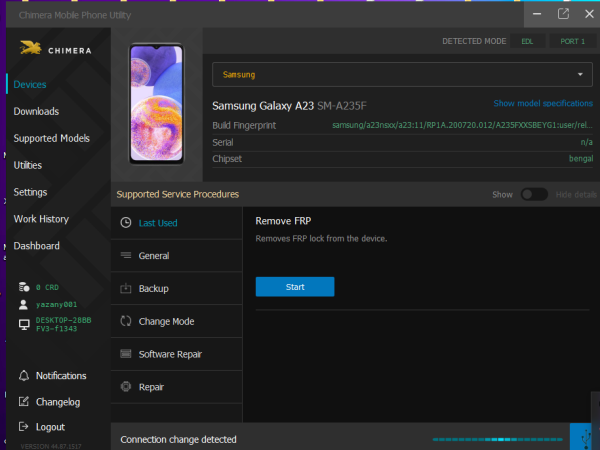Click the user profile icon
Image resolution: width=600 pixels, height=450 pixels.
coord(23,304)
